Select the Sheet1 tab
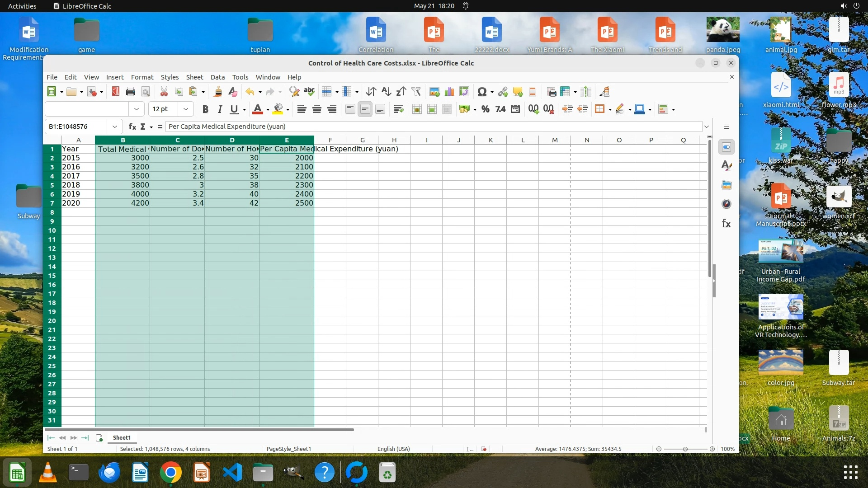The width and height of the screenshot is (868, 488). click(122, 437)
